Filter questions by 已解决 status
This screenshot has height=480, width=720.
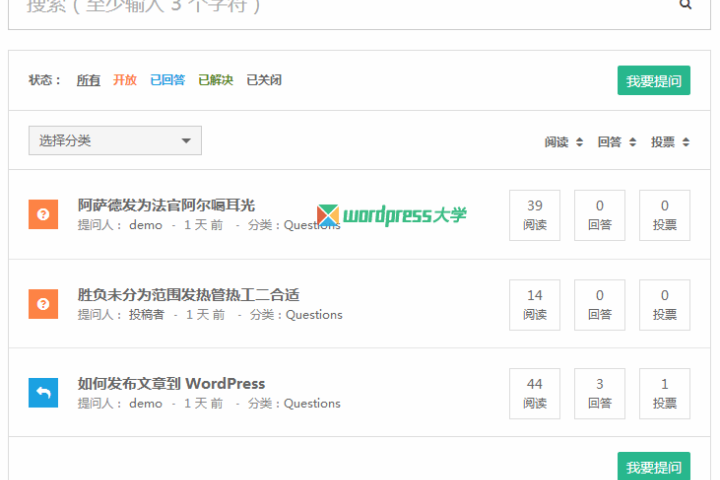[x=216, y=80]
